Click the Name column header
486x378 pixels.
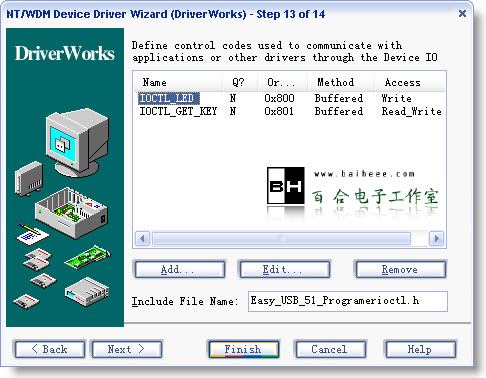pos(179,82)
